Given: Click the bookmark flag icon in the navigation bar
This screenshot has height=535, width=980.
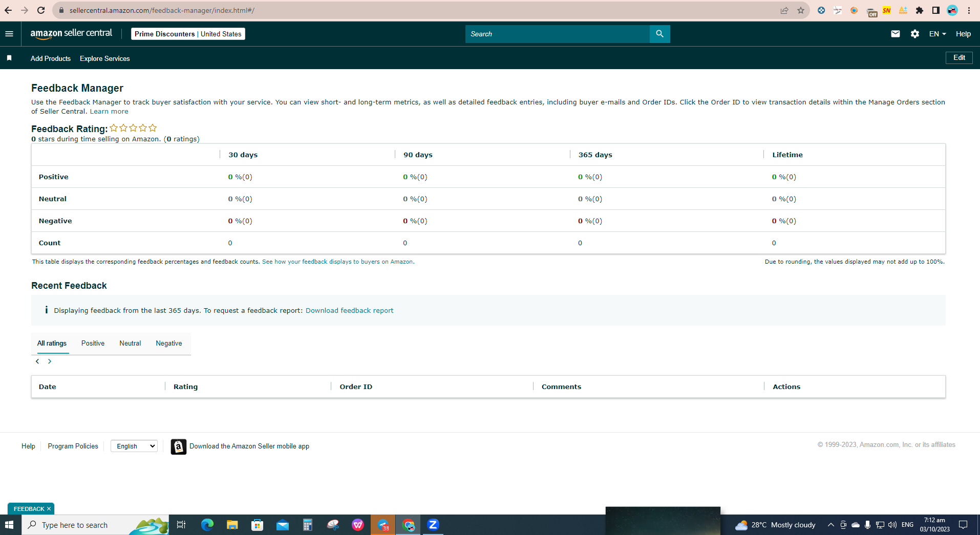Looking at the screenshot, I should pos(9,58).
